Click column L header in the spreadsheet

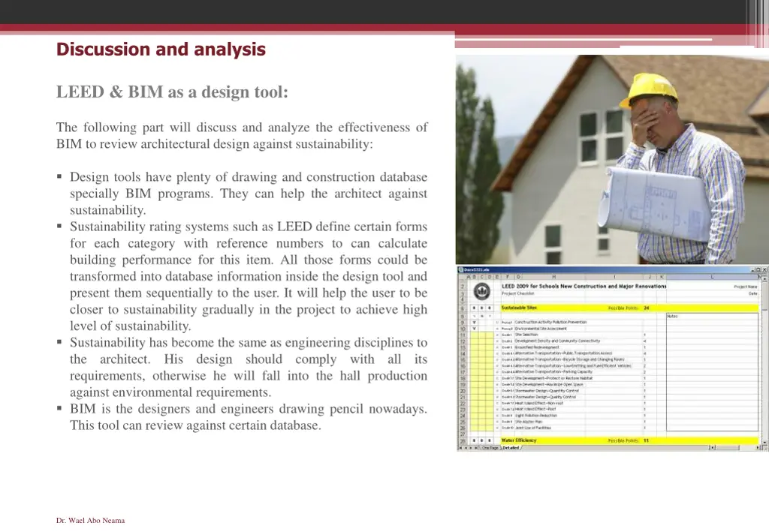pyautogui.click(x=713, y=277)
